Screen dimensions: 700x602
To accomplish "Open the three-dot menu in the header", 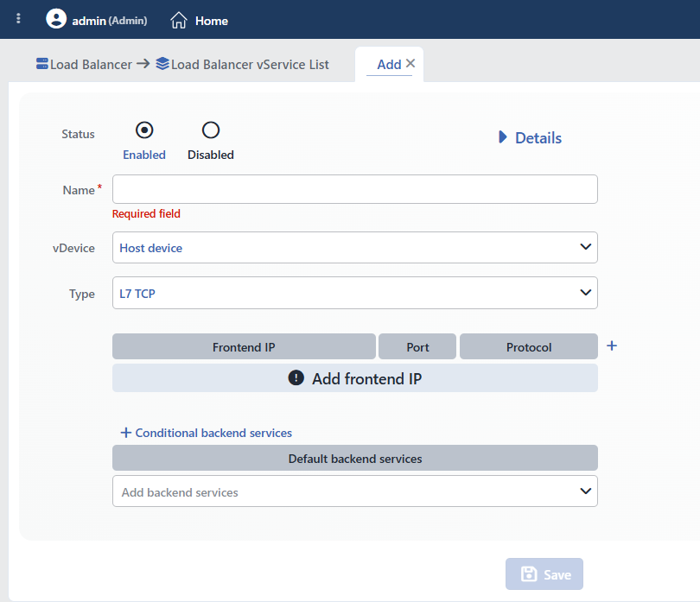I will [18, 18].
